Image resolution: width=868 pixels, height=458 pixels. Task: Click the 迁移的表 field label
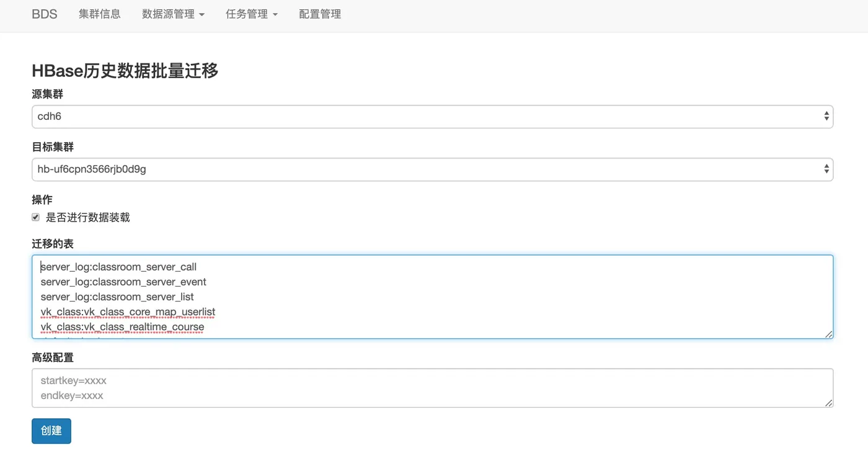[53, 244]
